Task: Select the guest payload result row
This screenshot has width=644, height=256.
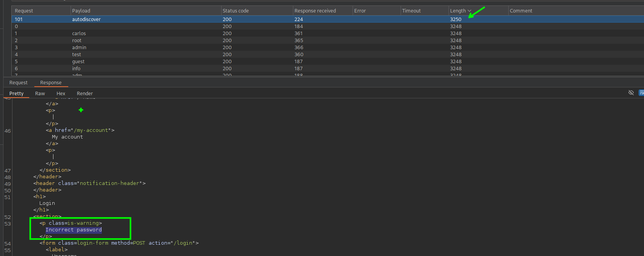Action: pos(78,62)
